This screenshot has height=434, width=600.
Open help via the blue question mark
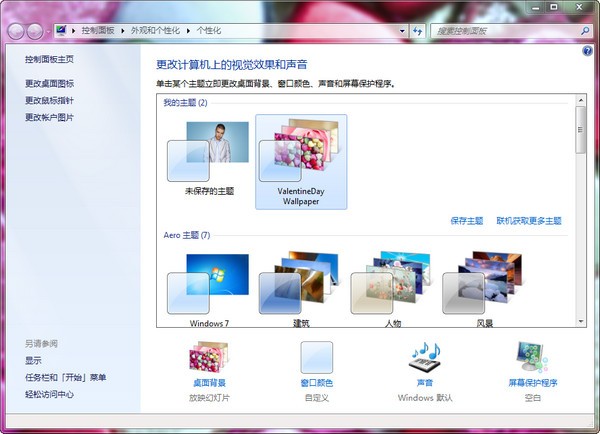point(587,51)
